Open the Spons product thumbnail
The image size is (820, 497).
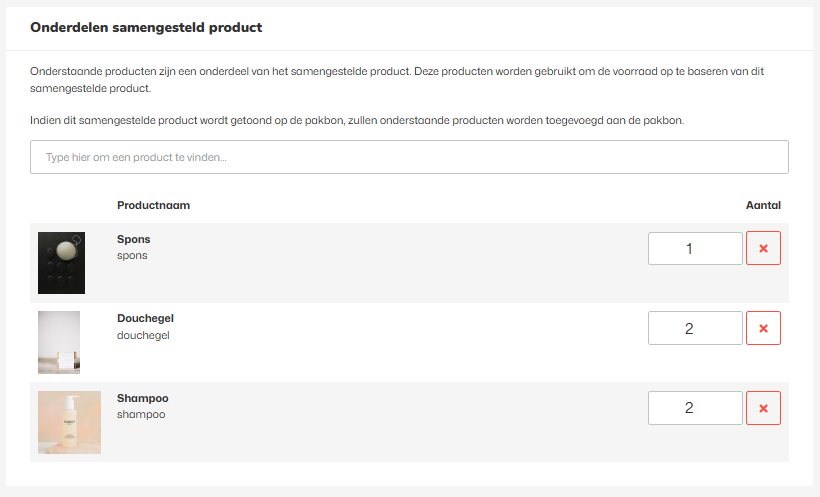61,263
